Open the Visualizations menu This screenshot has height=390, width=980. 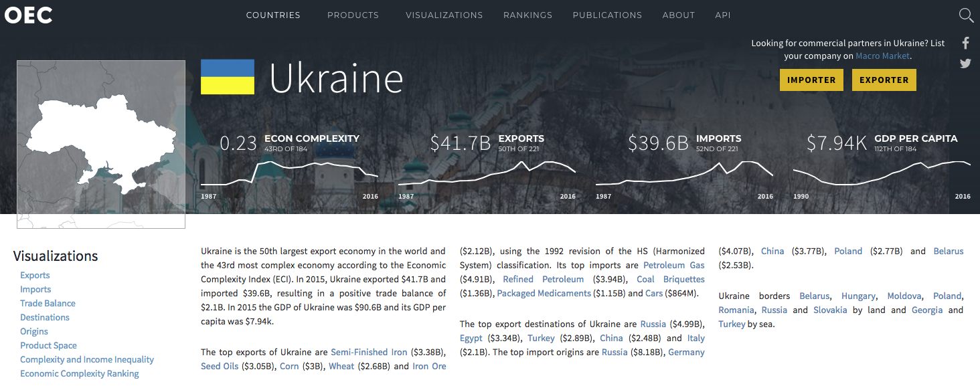coord(444,15)
